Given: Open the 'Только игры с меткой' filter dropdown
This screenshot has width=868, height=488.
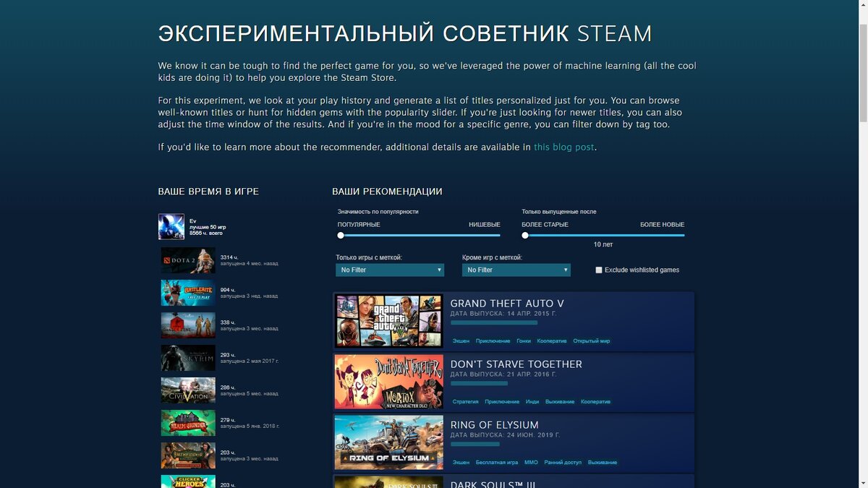Looking at the screenshot, I should click(x=390, y=270).
